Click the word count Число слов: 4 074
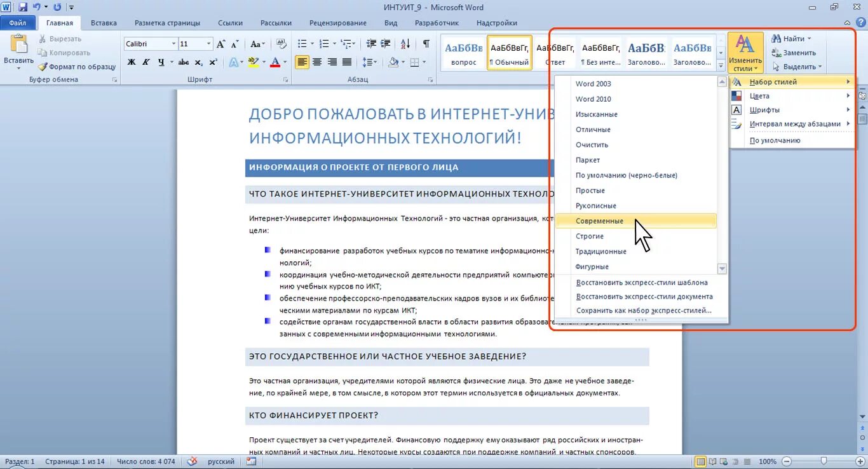This screenshot has height=469, width=868. (146, 461)
